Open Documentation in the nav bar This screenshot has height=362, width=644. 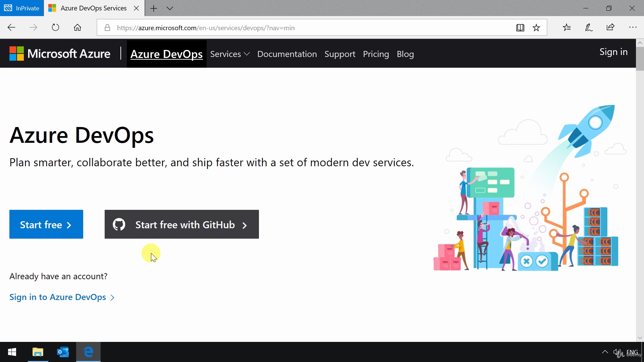point(287,54)
